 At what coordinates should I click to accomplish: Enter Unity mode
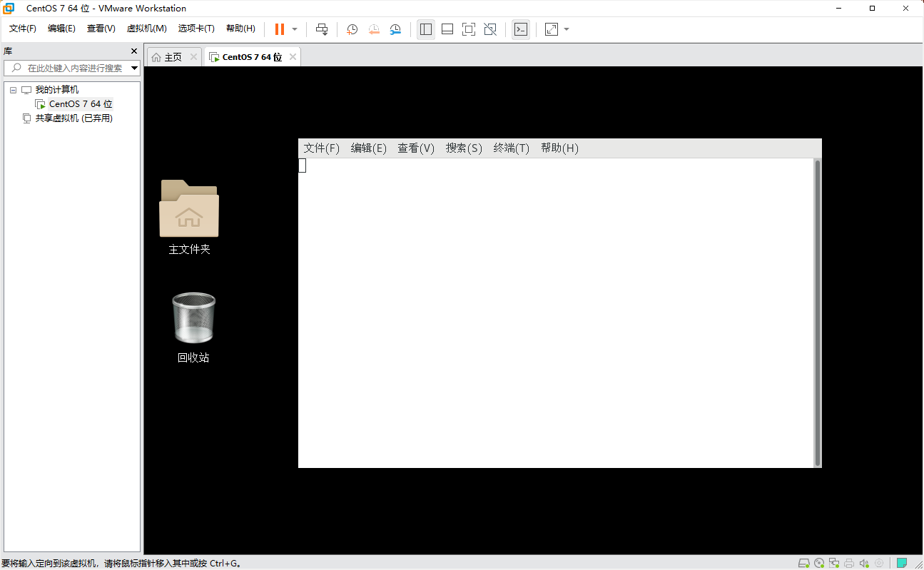point(490,29)
